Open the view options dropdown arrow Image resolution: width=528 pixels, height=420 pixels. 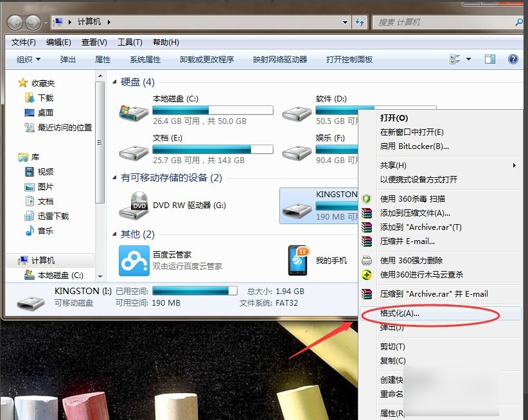(x=468, y=59)
